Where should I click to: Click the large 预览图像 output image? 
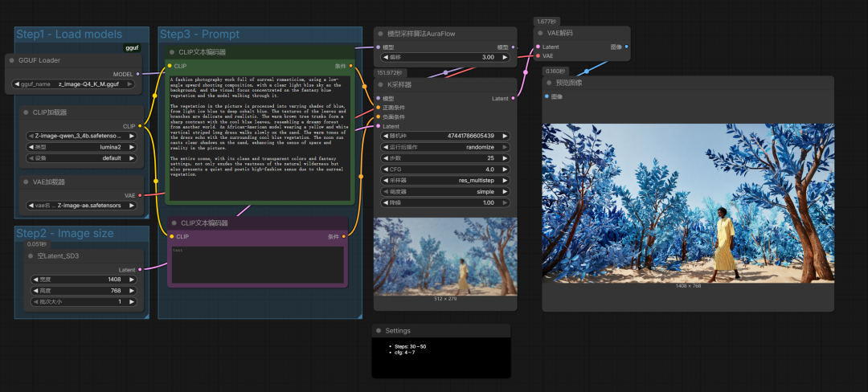point(688,203)
